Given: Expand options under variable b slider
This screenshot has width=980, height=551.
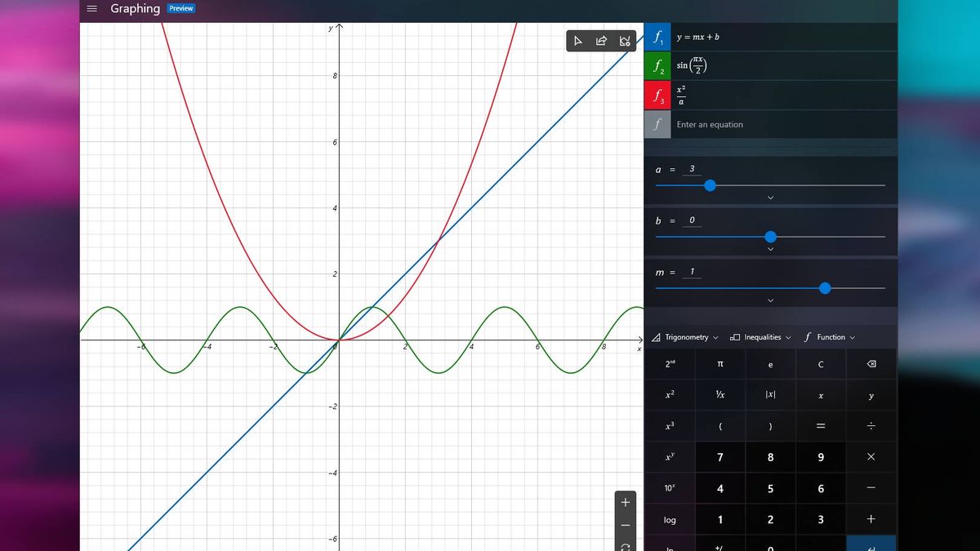Looking at the screenshot, I should [x=770, y=249].
